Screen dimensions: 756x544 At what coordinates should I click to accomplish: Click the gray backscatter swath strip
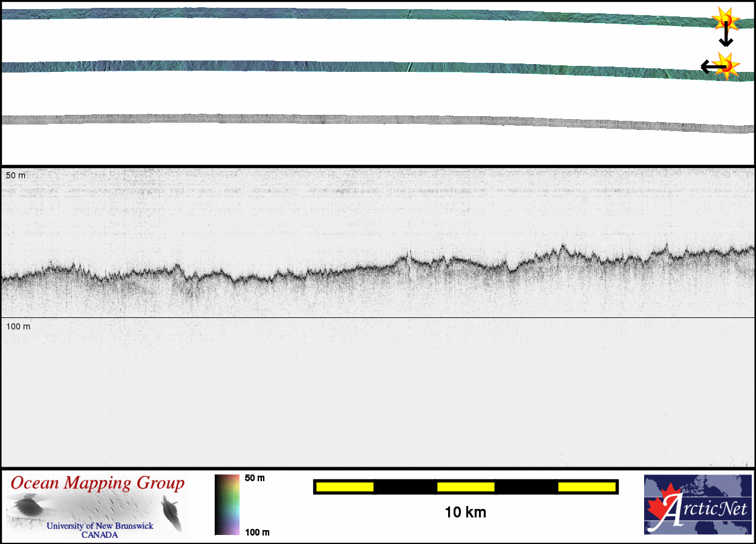click(363, 120)
